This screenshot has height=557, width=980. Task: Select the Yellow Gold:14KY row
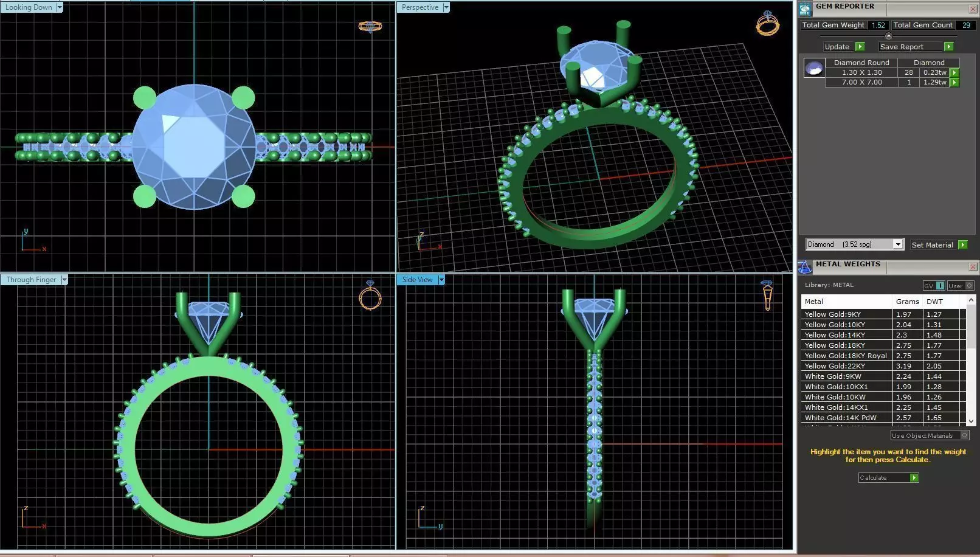pyautogui.click(x=883, y=335)
